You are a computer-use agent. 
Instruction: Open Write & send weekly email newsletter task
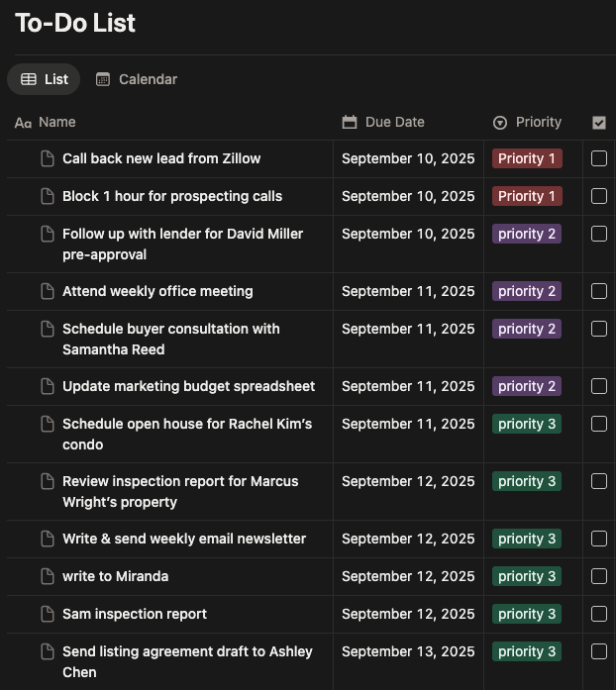click(x=184, y=539)
